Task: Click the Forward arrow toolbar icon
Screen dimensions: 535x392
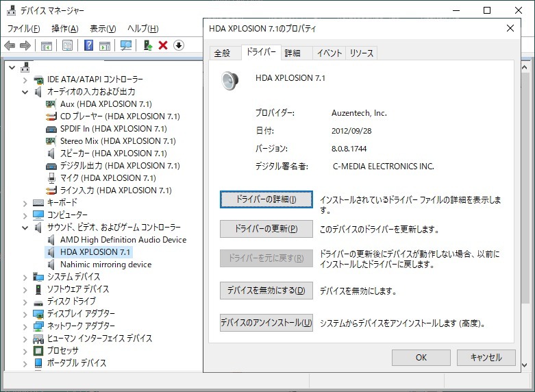Action: click(x=25, y=45)
